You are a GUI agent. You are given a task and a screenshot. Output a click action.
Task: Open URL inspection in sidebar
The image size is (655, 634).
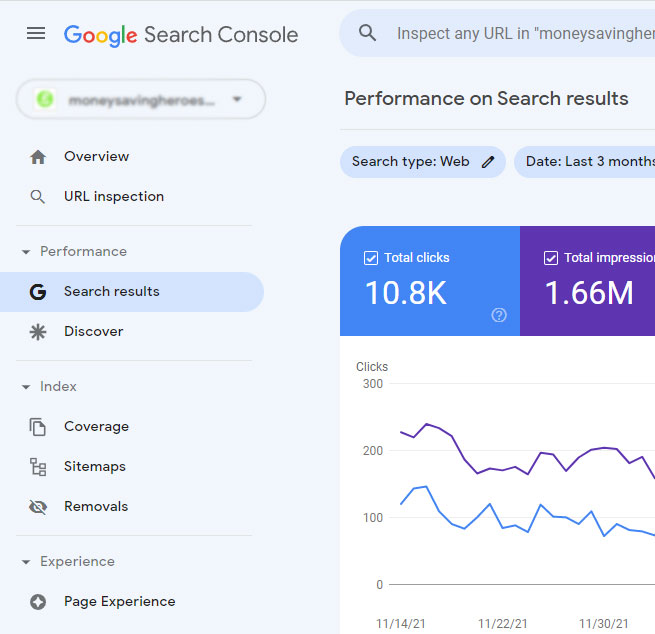pos(114,197)
